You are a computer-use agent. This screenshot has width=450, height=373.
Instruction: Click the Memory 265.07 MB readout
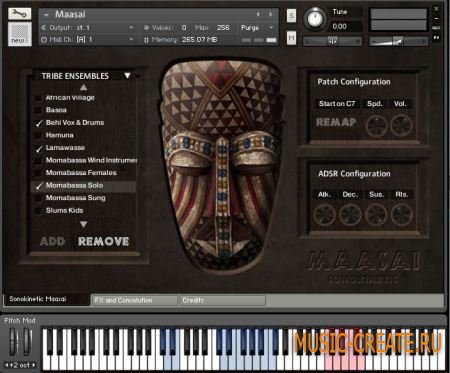199,40
